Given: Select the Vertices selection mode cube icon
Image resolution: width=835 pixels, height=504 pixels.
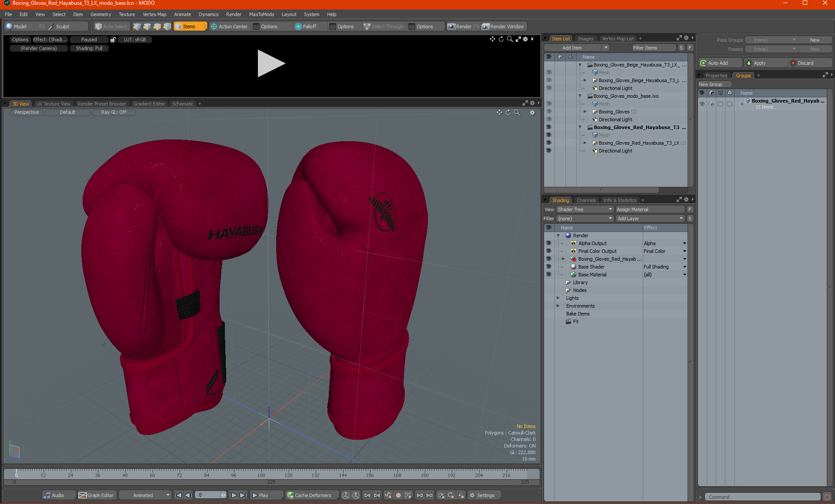Looking at the screenshot, I should [137, 27].
